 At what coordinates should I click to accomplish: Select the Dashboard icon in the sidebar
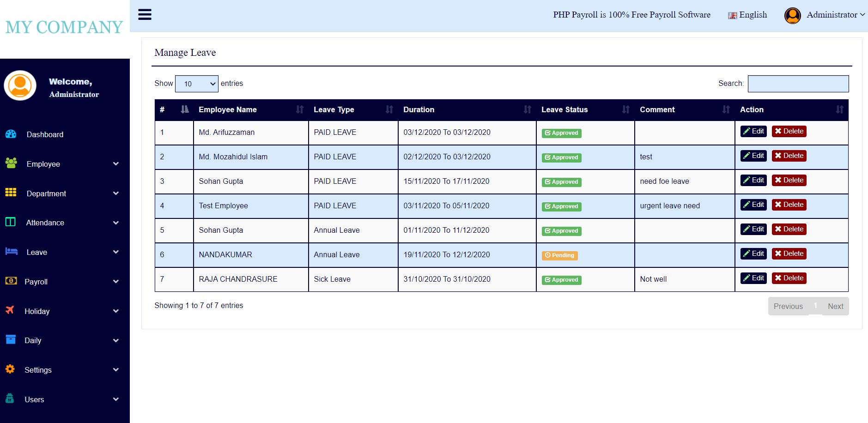pyautogui.click(x=11, y=134)
